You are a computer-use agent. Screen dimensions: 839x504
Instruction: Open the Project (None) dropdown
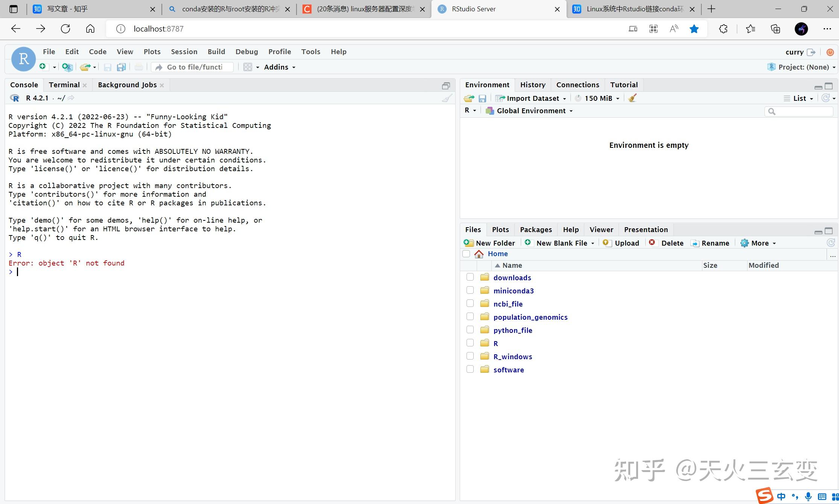click(801, 67)
